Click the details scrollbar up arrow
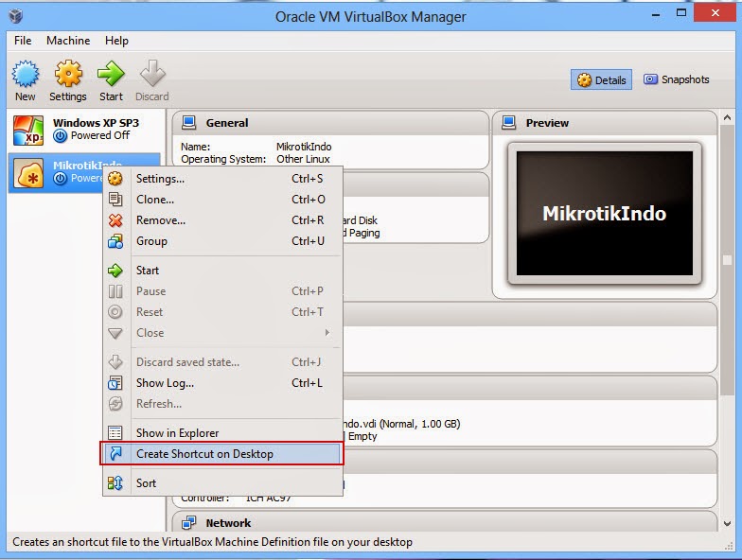 [x=727, y=117]
